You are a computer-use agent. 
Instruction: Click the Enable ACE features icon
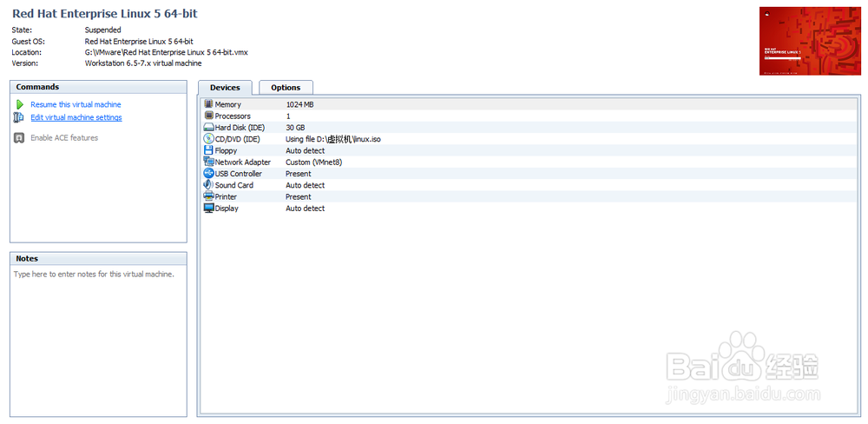(19, 137)
